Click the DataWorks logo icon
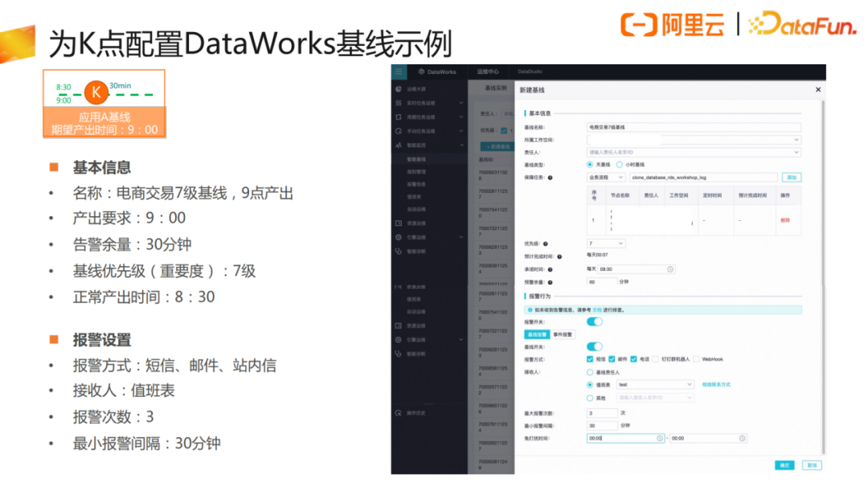Viewport: 868px width, 483px height. click(x=420, y=72)
